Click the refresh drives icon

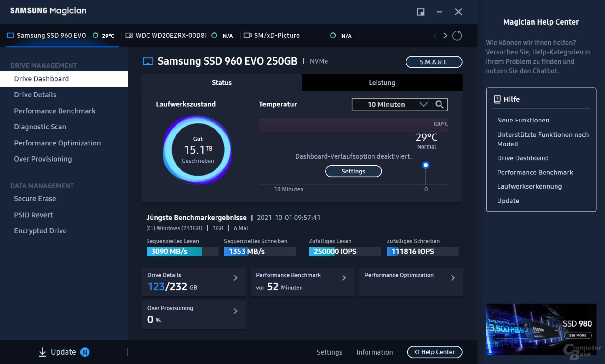(457, 36)
